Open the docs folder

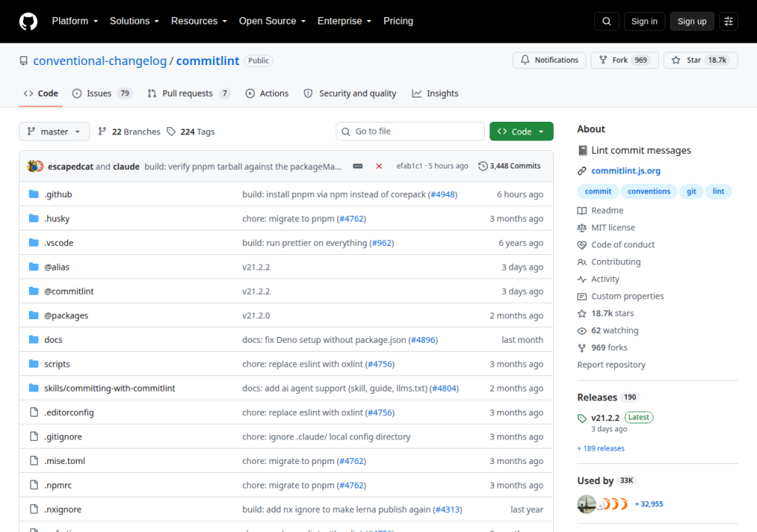tap(53, 339)
